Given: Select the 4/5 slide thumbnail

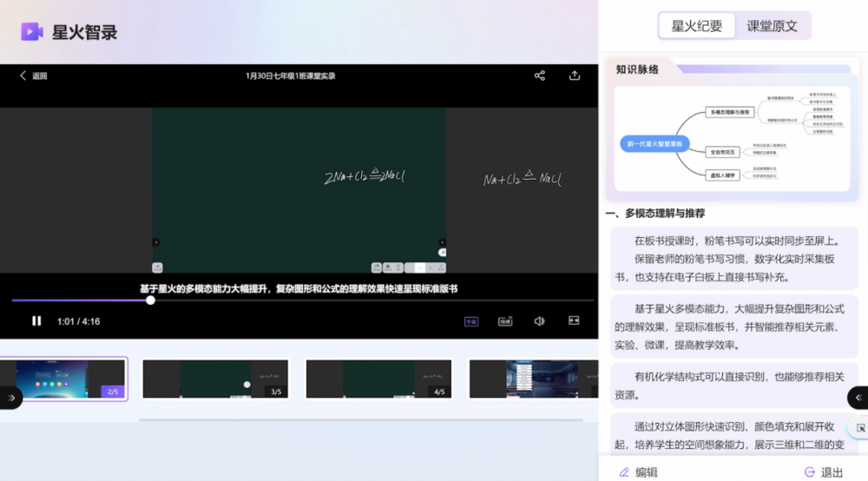Looking at the screenshot, I should click(378, 379).
